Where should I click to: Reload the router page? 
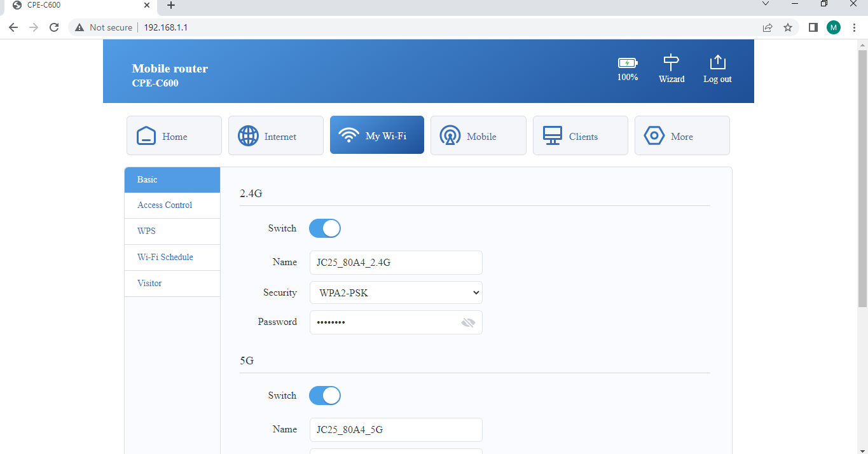point(55,27)
